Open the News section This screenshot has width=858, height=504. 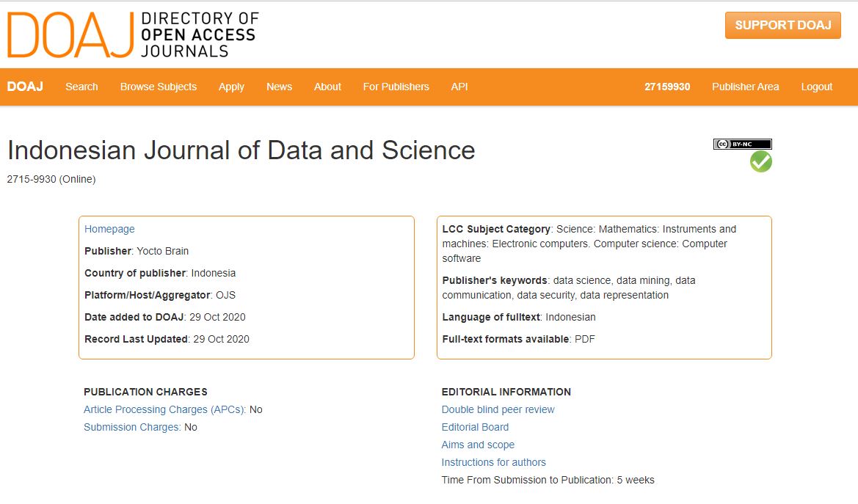click(279, 87)
